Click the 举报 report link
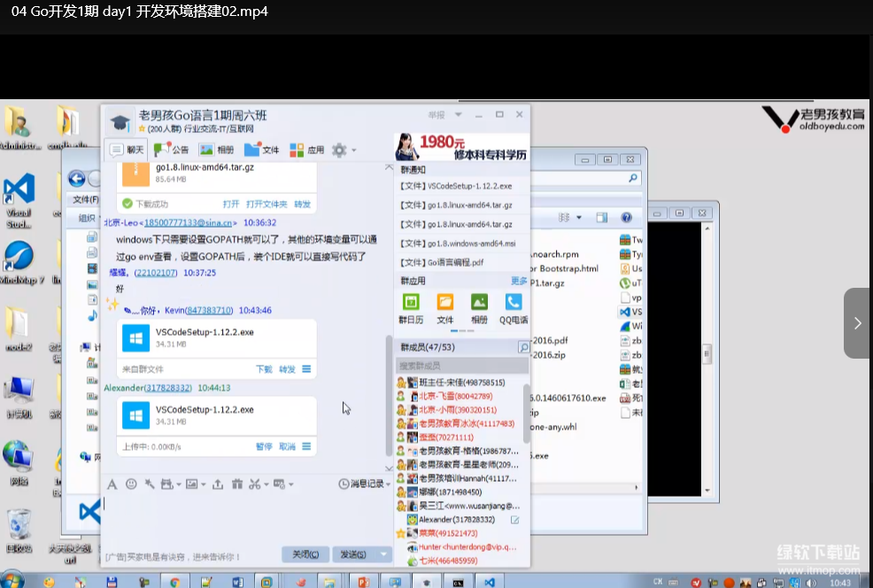Screen dimensions: 873x588 [436, 115]
